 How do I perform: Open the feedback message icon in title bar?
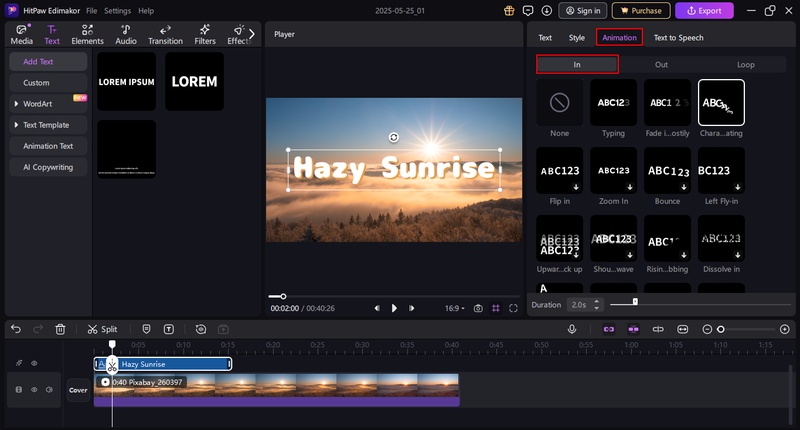pos(528,10)
